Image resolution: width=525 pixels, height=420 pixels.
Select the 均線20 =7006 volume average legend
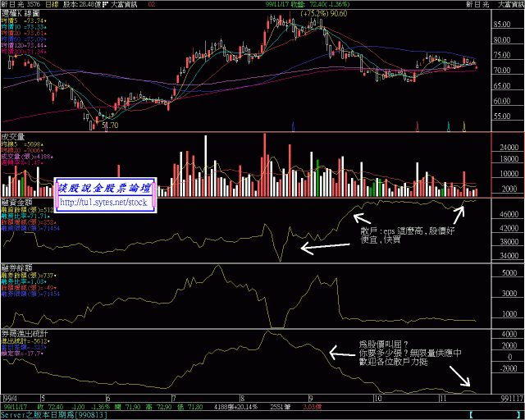click(22, 150)
